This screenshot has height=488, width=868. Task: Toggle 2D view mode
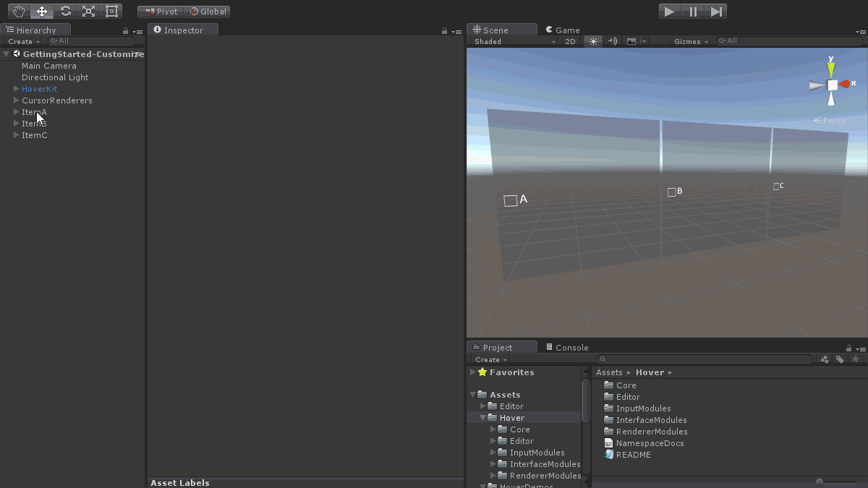(570, 41)
